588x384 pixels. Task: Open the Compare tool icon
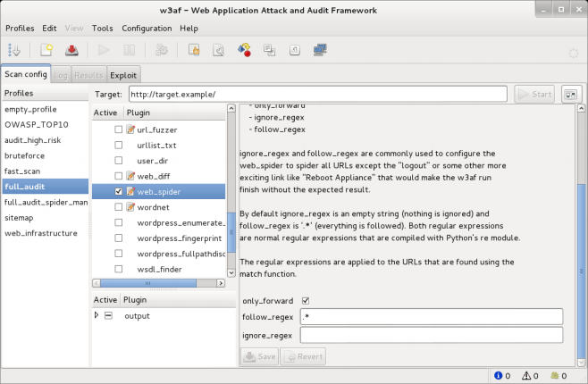268,51
